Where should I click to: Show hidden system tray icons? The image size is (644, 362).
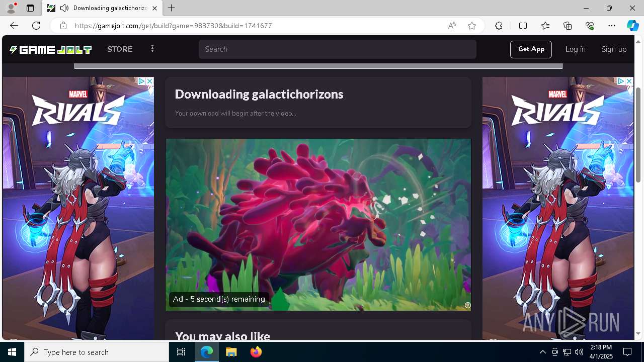tap(542, 352)
